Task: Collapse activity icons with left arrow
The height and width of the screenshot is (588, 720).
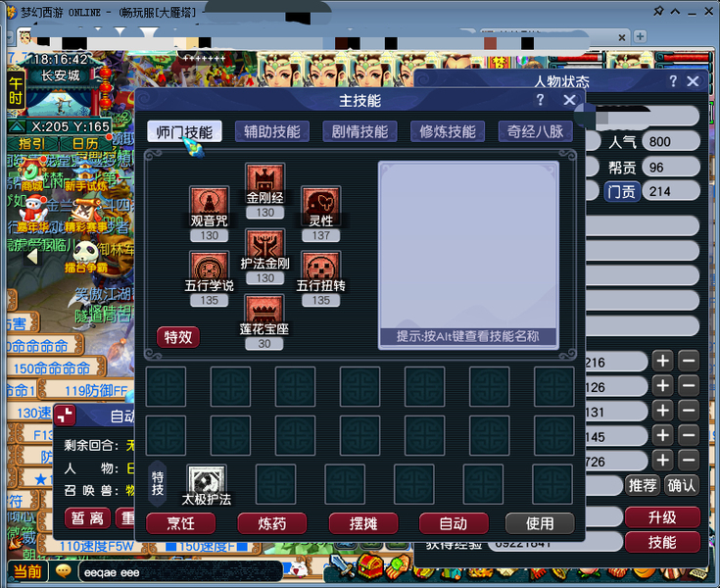Action: coord(32,257)
